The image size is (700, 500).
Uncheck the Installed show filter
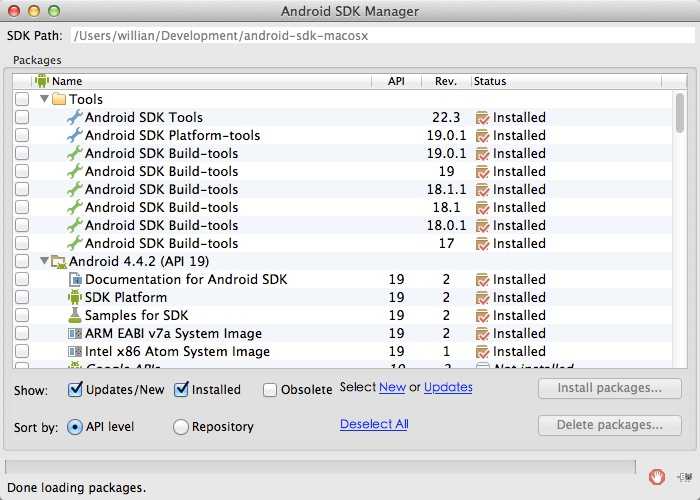point(181,389)
